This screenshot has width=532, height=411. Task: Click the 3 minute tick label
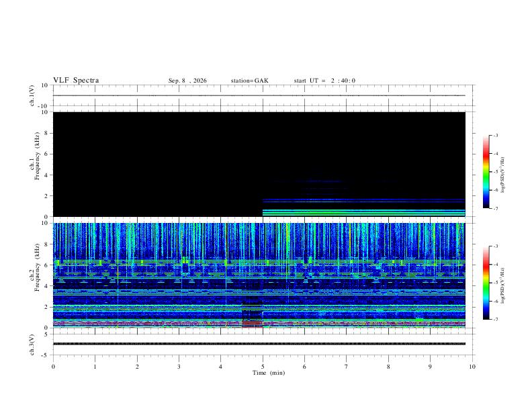tap(179, 367)
